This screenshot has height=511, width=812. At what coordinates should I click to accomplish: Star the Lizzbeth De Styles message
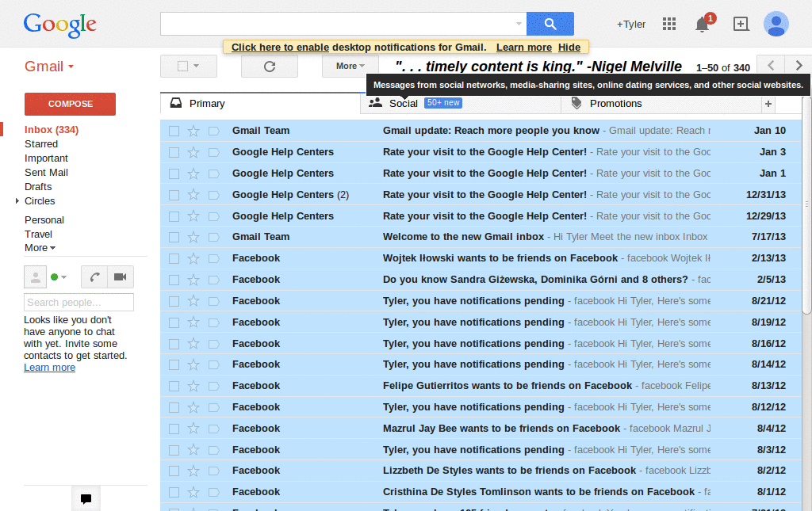[x=193, y=471]
